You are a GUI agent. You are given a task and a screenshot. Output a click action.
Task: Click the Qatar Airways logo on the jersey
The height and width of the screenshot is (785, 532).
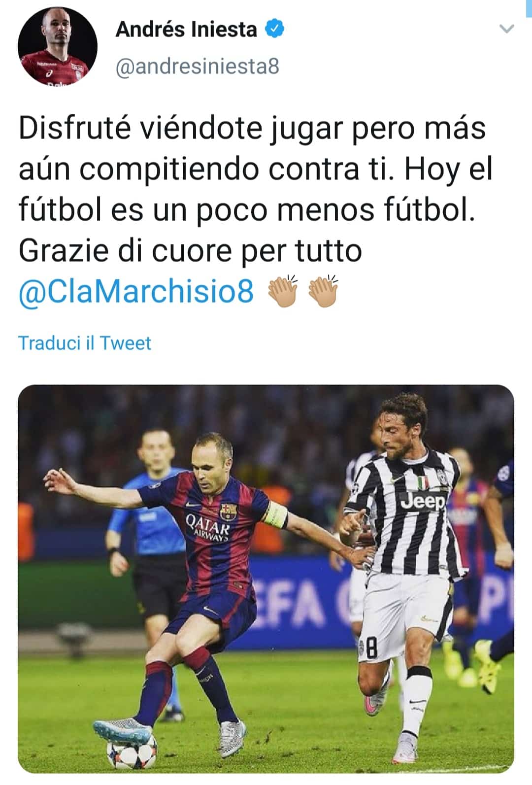tap(207, 527)
